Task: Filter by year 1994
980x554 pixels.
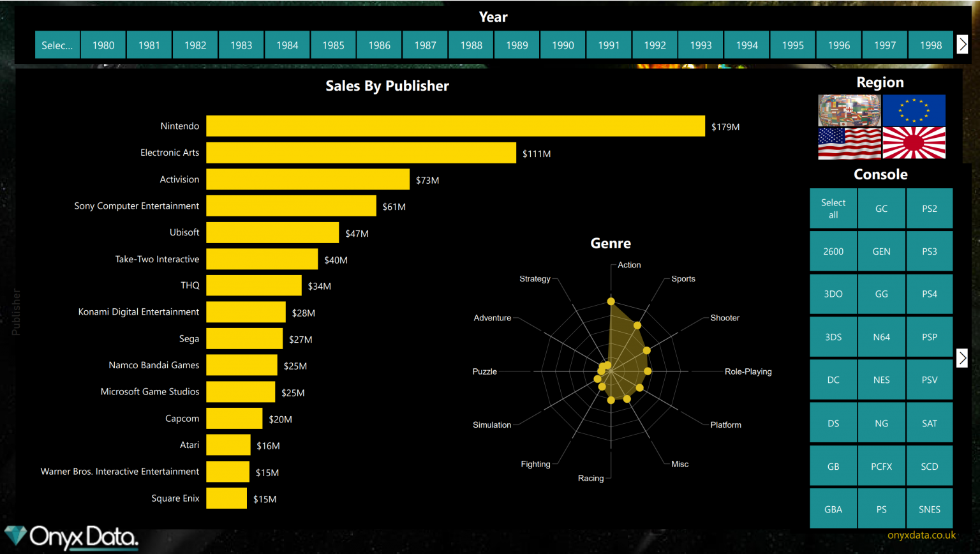Action: (x=746, y=45)
